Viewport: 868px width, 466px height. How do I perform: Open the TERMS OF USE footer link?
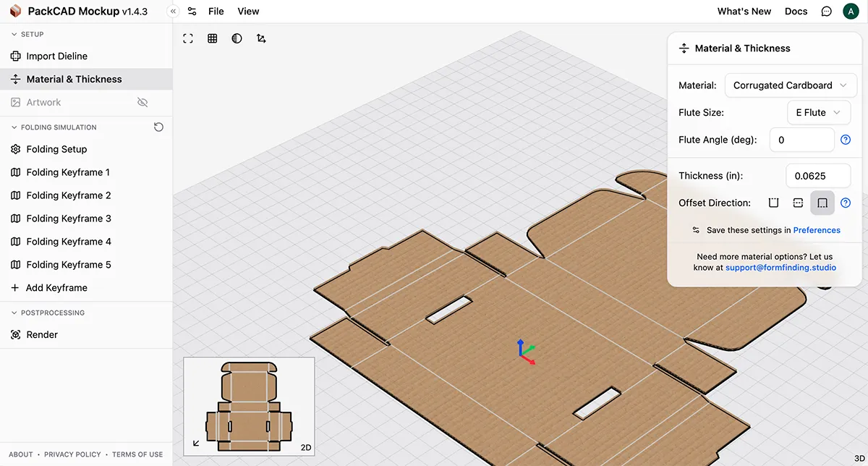[137, 454]
